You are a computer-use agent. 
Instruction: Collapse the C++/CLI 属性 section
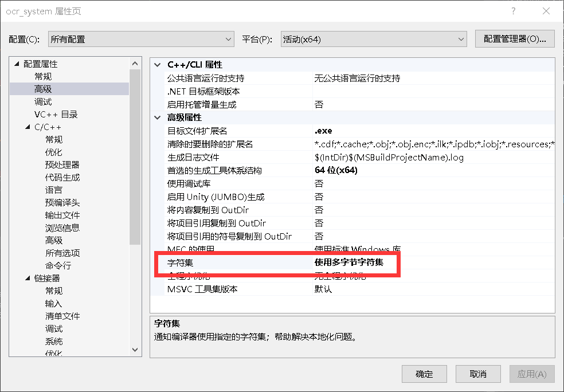(x=156, y=64)
